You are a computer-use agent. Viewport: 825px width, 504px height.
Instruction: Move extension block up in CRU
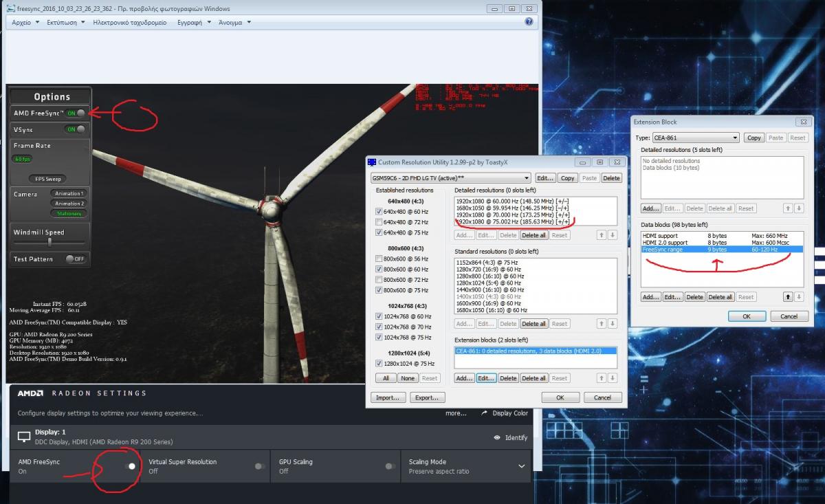coord(602,378)
